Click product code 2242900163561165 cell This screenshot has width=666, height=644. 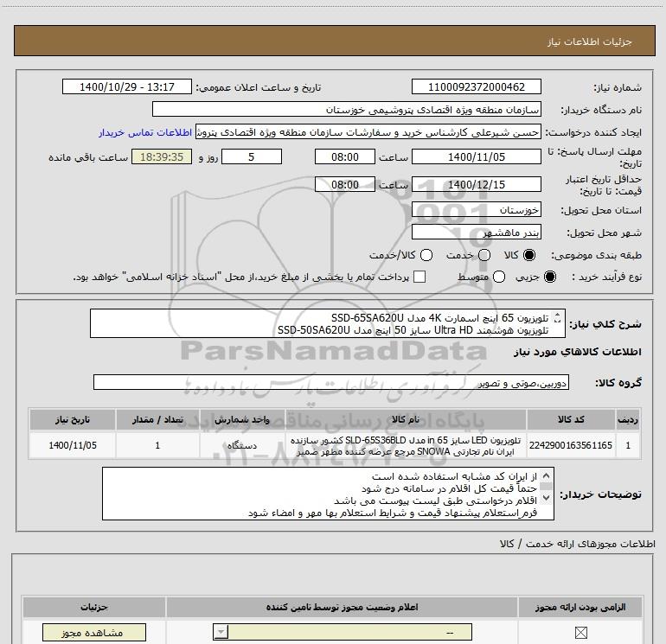pos(571,445)
